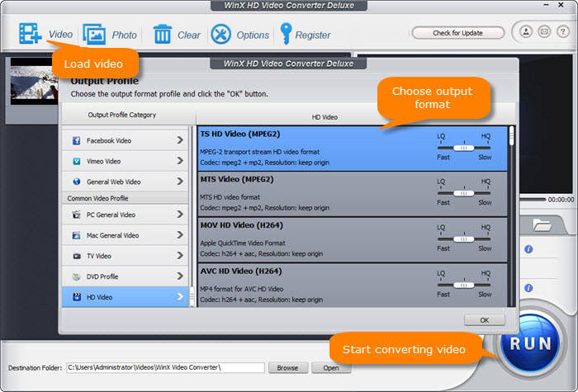Expand Mac General Video chevron
Image resolution: width=578 pixels, height=392 pixels.
click(180, 234)
